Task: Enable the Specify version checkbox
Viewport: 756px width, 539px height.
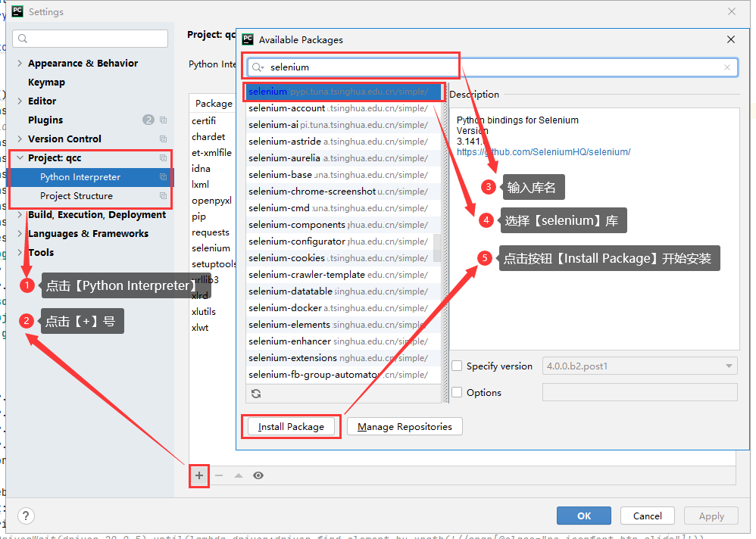Action: click(x=457, y=366)
